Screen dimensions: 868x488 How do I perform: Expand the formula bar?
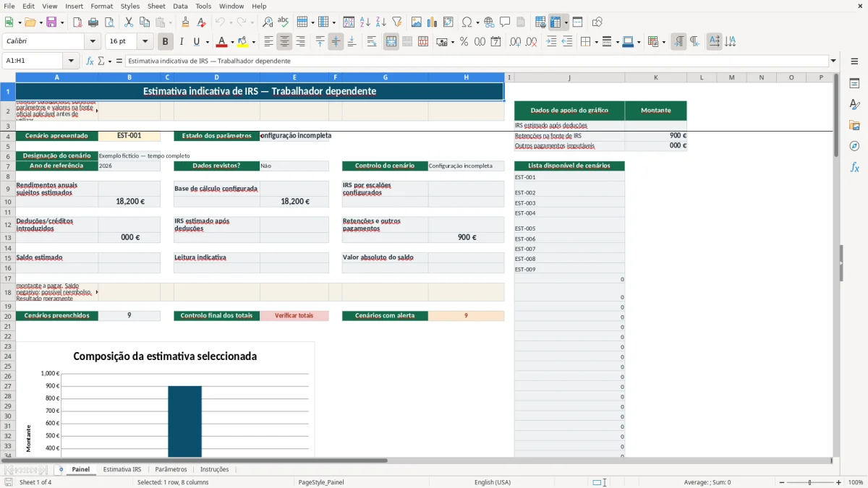coord(833,61)
